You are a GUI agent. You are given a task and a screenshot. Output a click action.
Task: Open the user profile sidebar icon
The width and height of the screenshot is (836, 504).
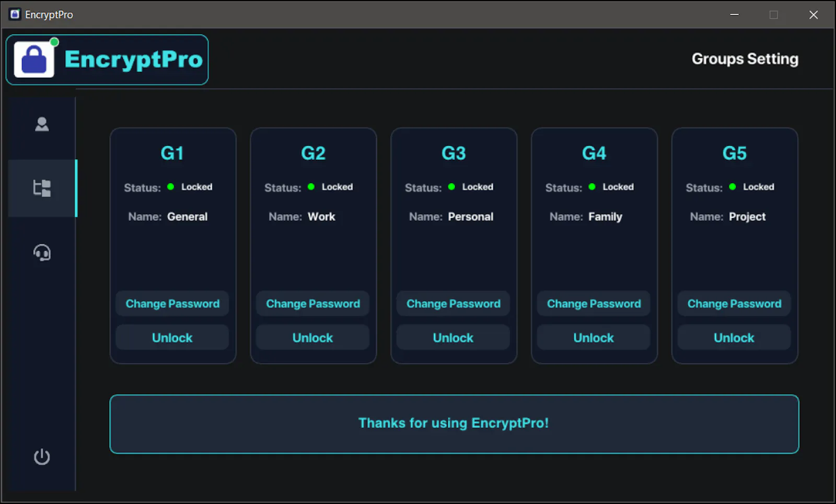pyautogui.click(x=42, y=124)
